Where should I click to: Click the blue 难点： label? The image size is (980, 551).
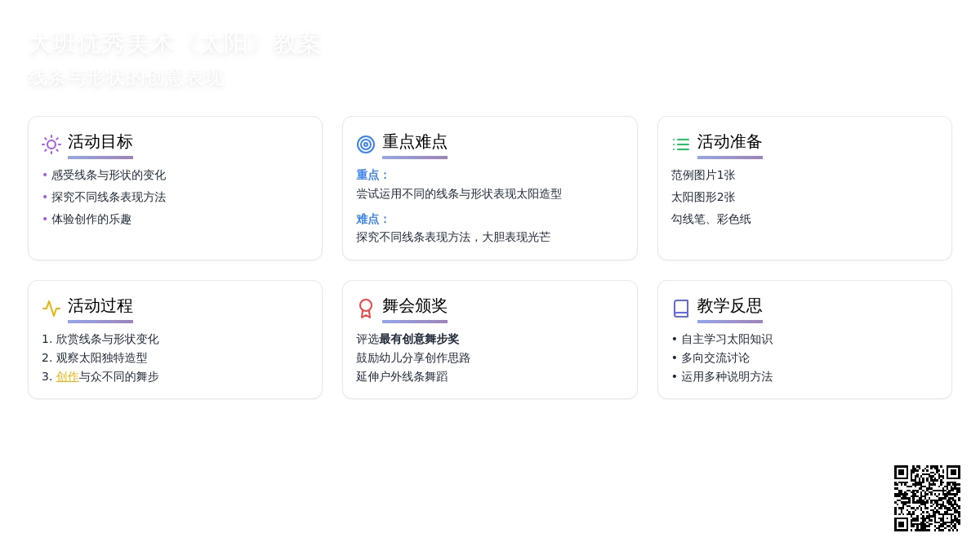pyautogui.click(x=373, y=219)
